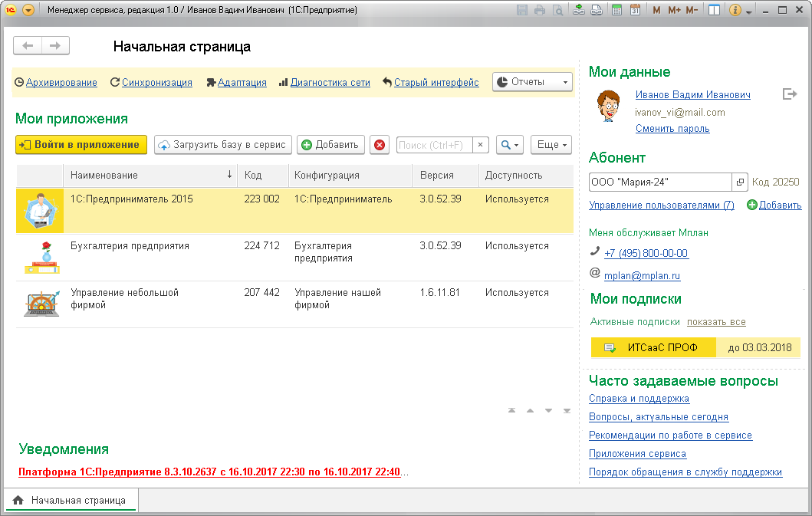This screenshot has width=812, height=516.
Task: Open the yellow info help icon
Action: coord(735,10)
